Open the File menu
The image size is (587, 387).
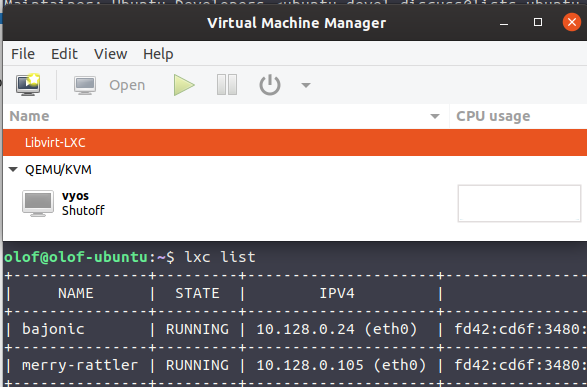coord(23,54)
